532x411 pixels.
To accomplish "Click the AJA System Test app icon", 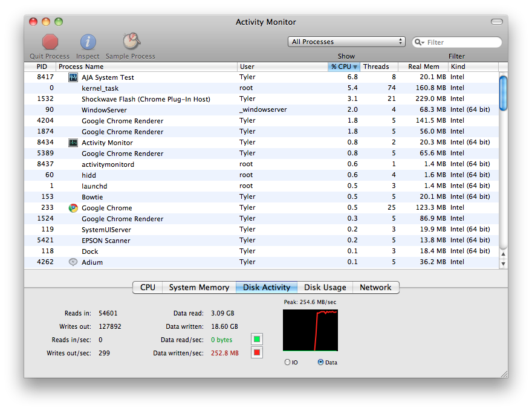I will click(73, 77).
